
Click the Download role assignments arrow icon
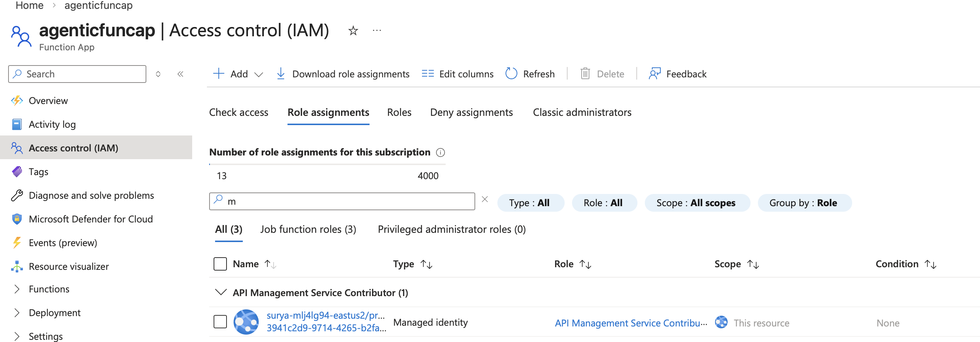(280, 74)
